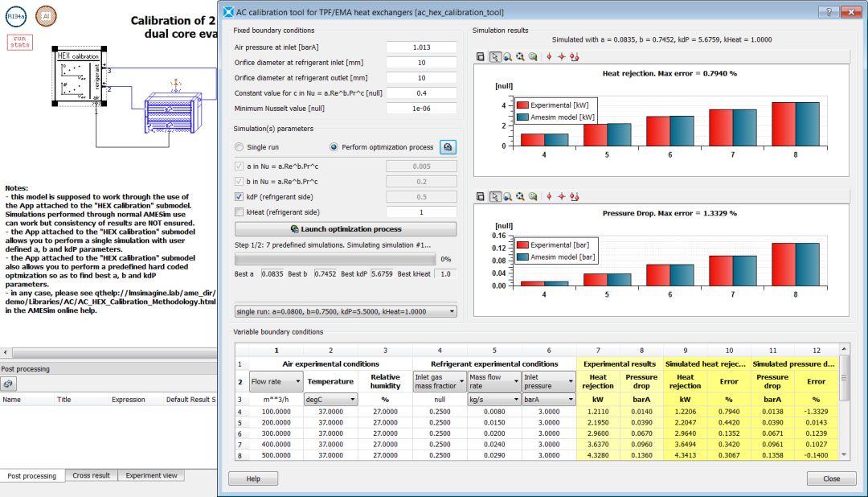Open the Experiment view tab
The image size is (868, 497).
150,476
